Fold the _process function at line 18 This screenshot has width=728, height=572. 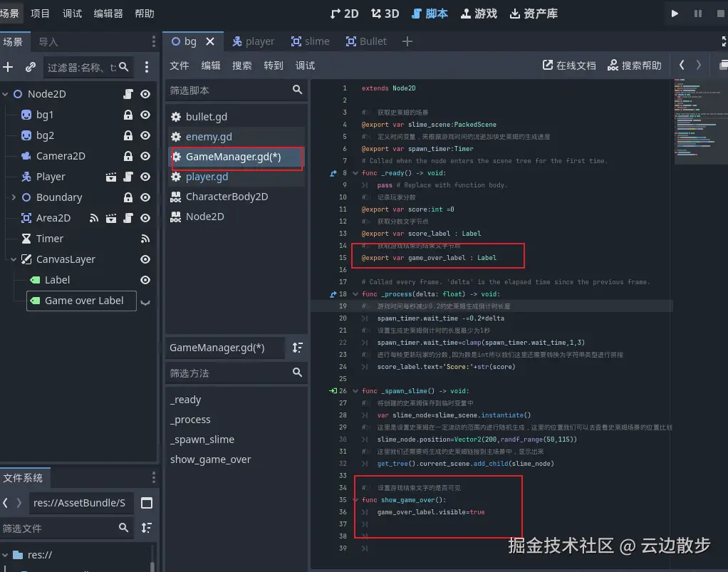(x=355, y=294)
